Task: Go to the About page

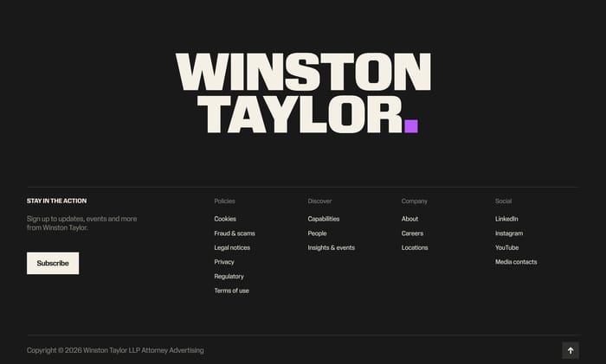Action: [409, 219]
